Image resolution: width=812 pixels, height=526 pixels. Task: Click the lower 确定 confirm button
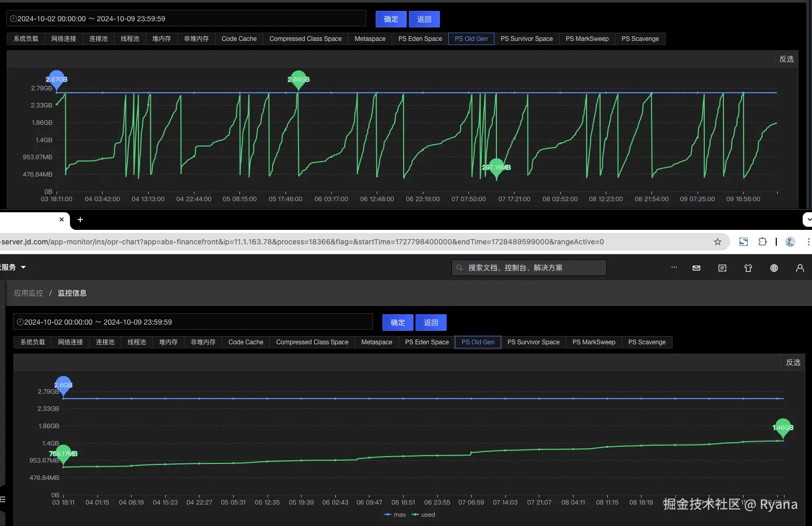click(398, 323)
